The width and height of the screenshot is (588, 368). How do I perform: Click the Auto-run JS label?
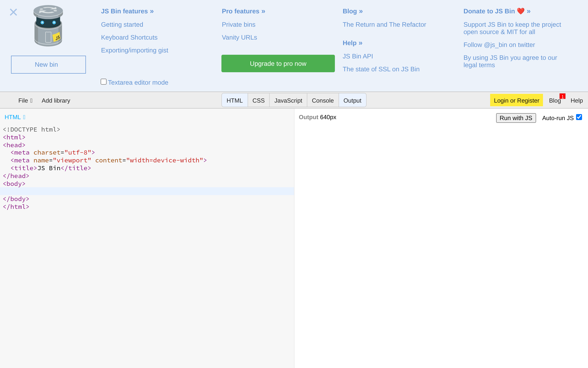[x=558, y=118]
